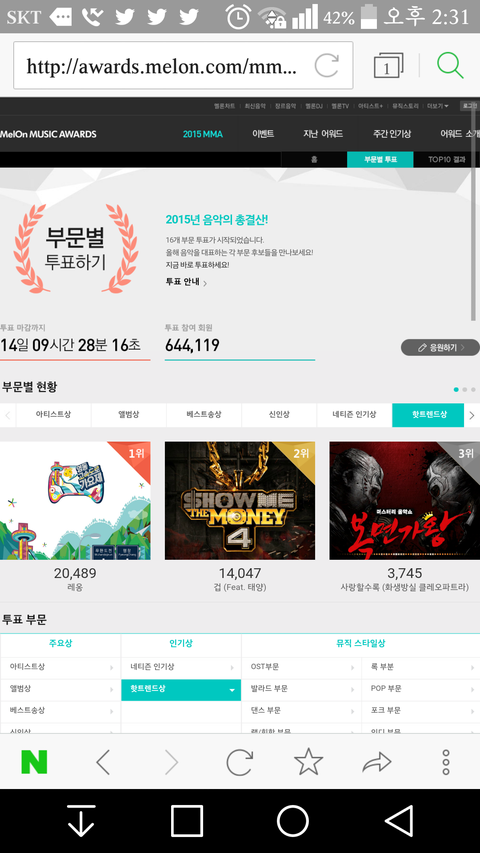Tap the 응원하기 button
480x853 pixels.
(x=440, y=347)
